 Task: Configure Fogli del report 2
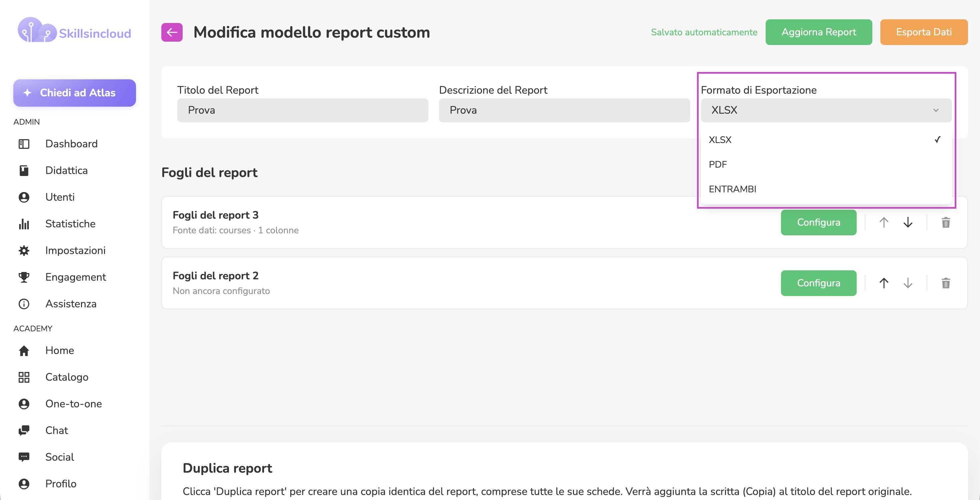(818, 283)
